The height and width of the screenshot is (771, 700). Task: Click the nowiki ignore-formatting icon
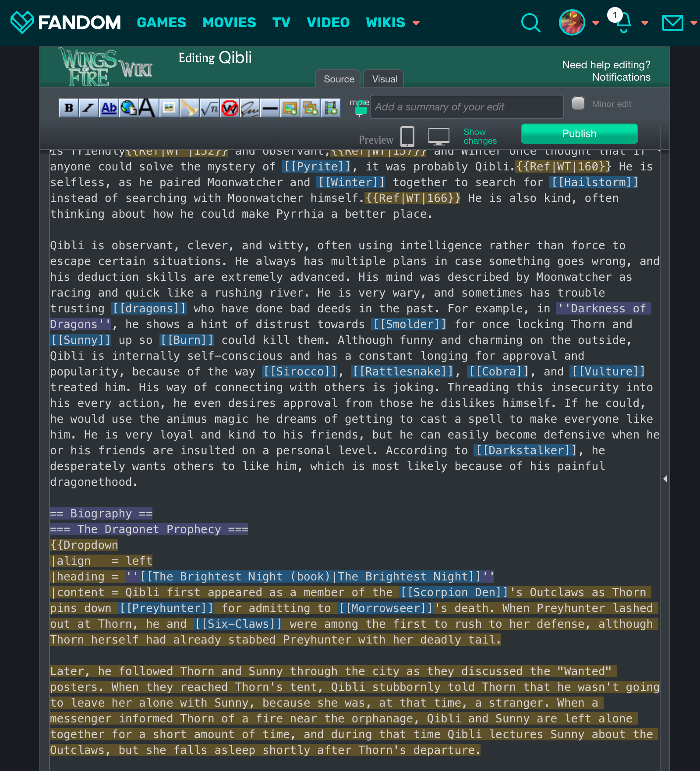click(x=230, y=108)
